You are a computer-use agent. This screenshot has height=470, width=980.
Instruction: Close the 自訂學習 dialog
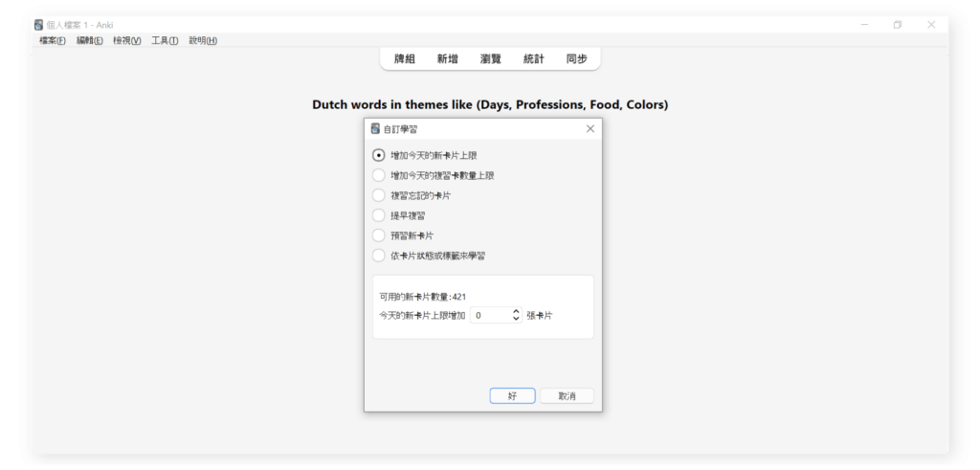(x=590, y=128)
